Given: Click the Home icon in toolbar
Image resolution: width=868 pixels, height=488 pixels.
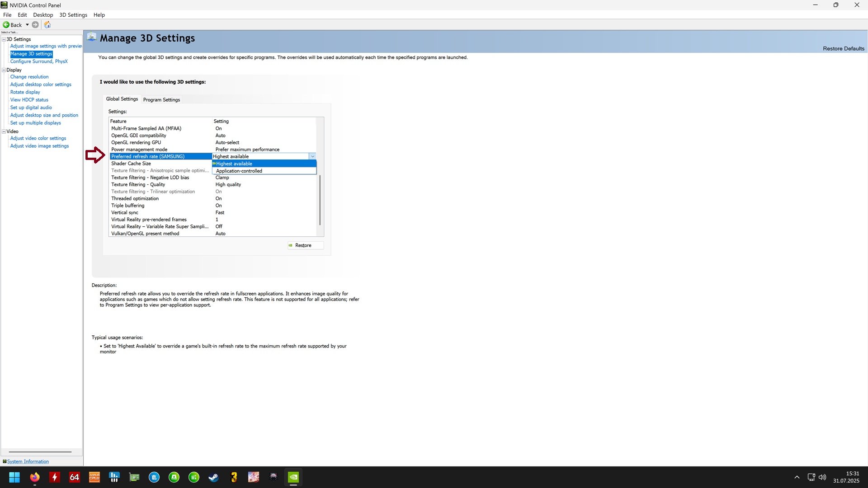Looking at the screenshot, I should click(x=47, y=25).
